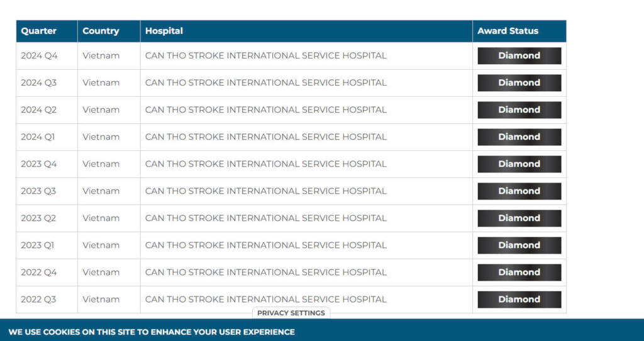644x341 pixels.
Task: Click the Diamond badge for 2022 Q3
Action: pyautogui.click(x=519, y=299)
